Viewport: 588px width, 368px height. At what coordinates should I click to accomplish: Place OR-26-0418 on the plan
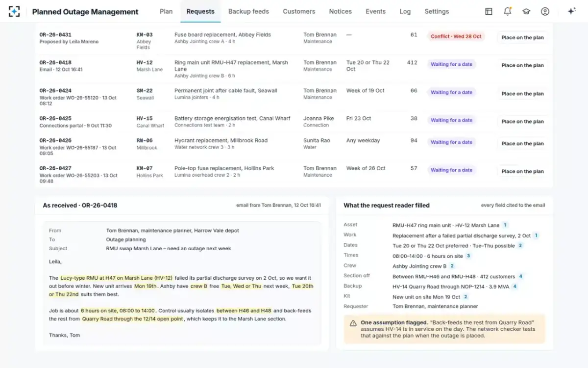coord(522,65)
